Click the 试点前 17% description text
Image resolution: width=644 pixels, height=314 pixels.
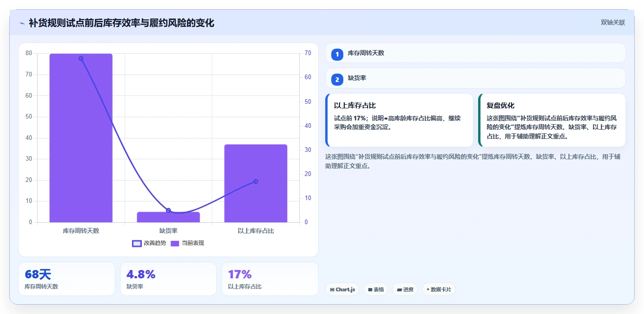point(398,123)
